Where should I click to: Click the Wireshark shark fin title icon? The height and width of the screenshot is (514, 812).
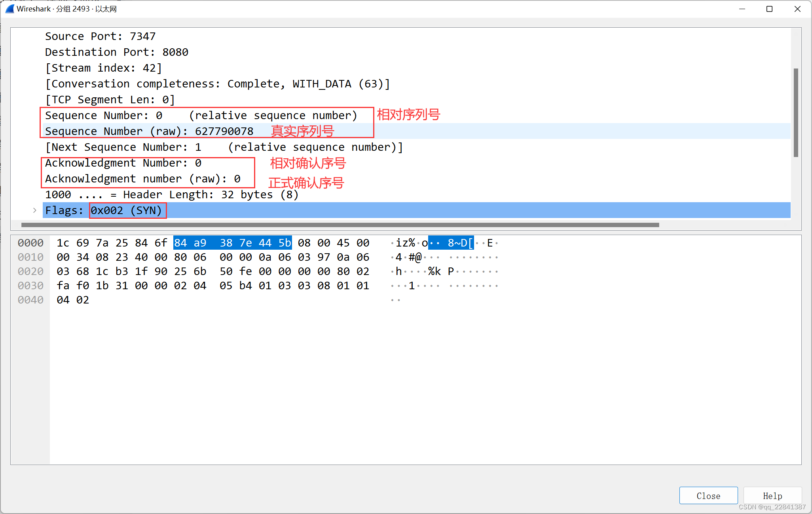click(9, 9)
